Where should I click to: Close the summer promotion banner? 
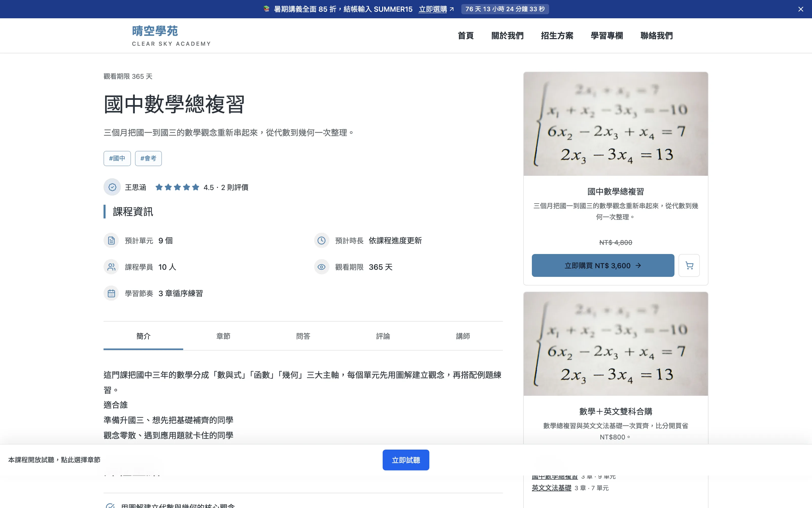coord(801,9)
